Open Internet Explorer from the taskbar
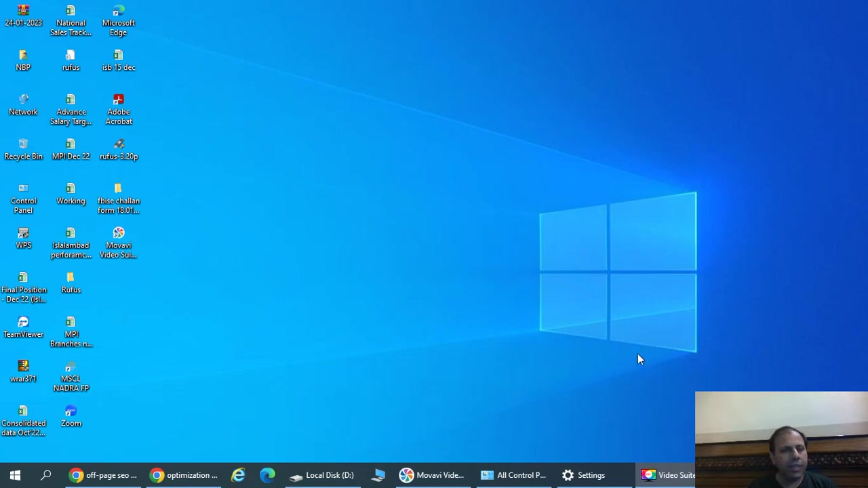 238,475
